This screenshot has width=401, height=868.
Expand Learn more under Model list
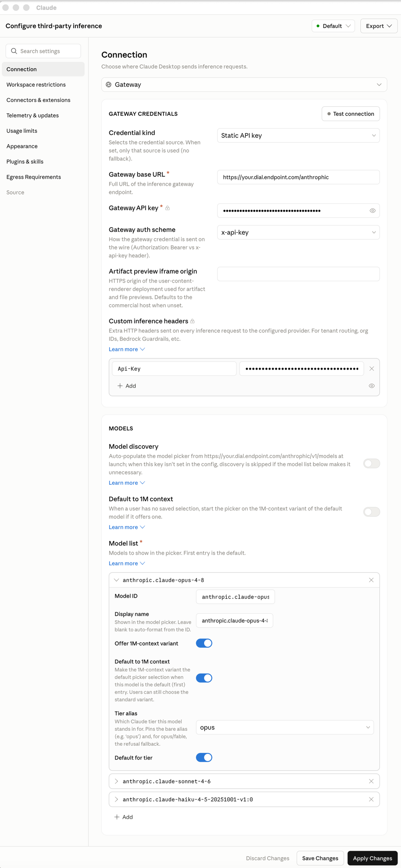pos(127,563)
